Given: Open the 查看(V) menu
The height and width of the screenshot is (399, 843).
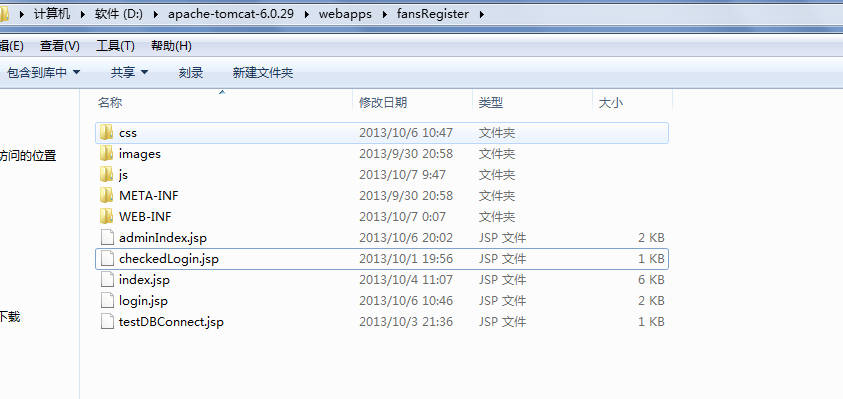Looking at the screenshot, I should pos(60,46).
